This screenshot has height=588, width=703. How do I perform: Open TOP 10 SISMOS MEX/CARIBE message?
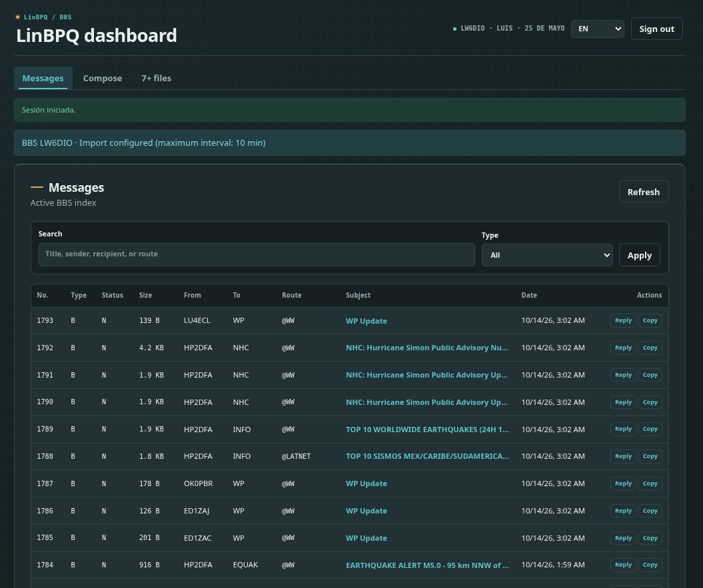point(427,456)
